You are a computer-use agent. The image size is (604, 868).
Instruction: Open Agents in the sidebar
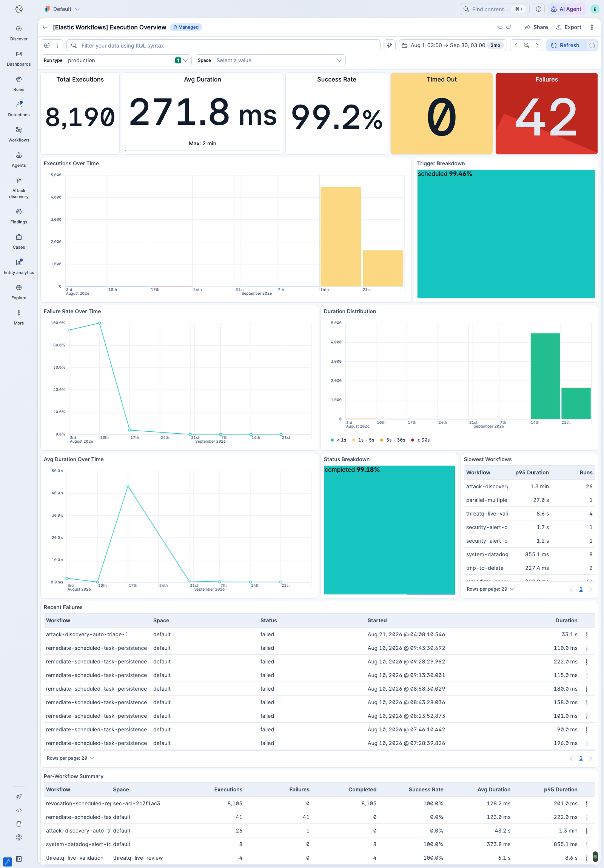[x=18, y=160]
